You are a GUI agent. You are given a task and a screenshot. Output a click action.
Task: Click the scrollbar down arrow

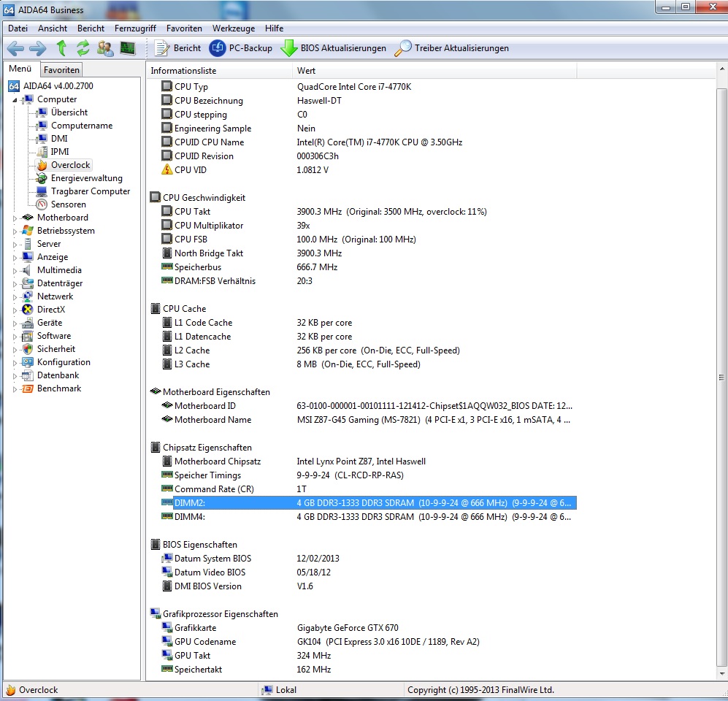click(x=721, y=673)
